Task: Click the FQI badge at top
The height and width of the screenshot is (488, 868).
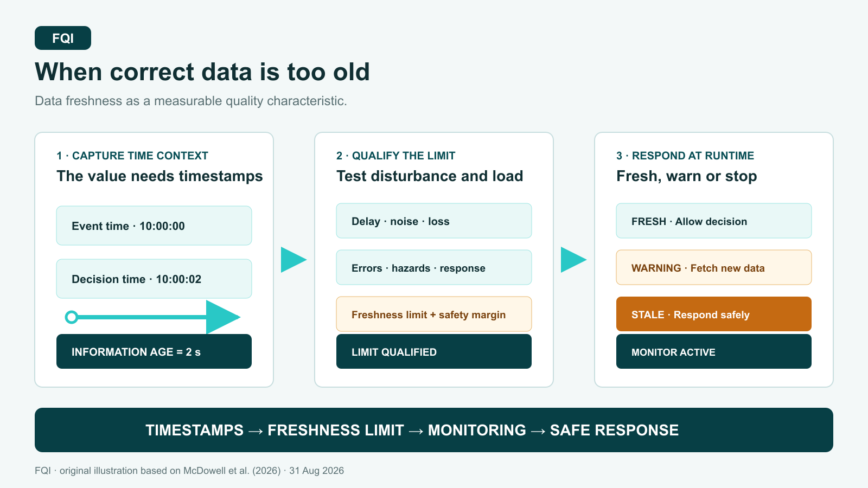Action: click(63, 38)
